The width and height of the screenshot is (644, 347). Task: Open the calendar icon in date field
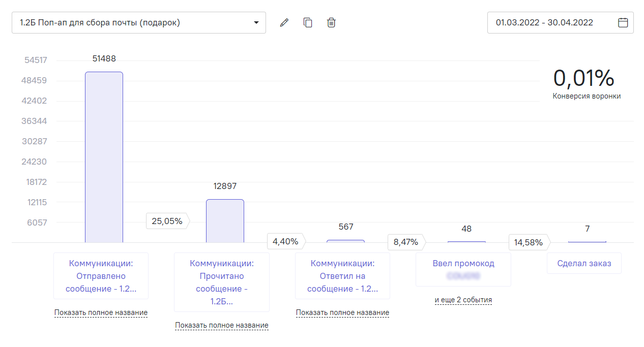[623, 22]
